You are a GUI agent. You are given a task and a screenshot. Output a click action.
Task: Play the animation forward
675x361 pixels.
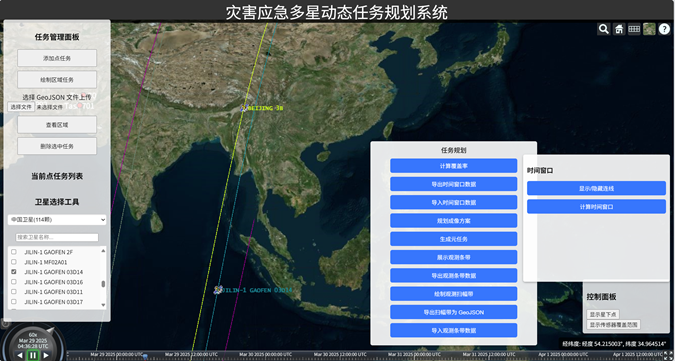46,355
